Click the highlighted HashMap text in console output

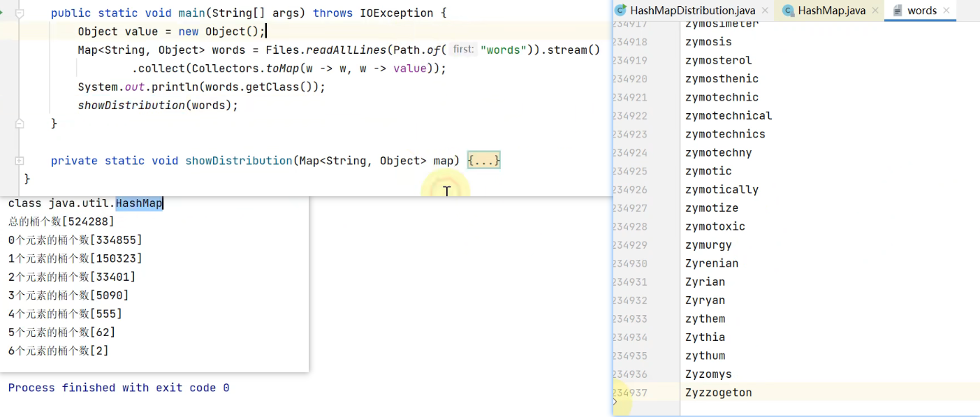139,203
